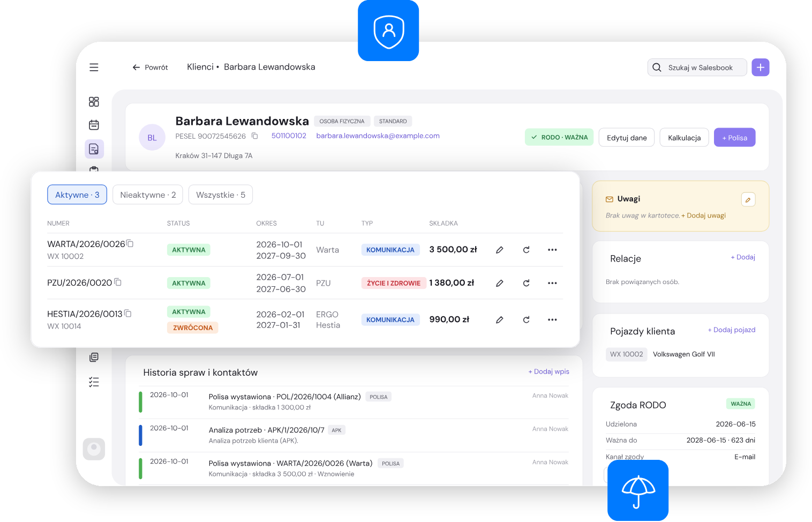The height and width of the screenshot is (522, 812).
Task: Renew the WARTA/2026/0026 policy
Action: (526, 250)
